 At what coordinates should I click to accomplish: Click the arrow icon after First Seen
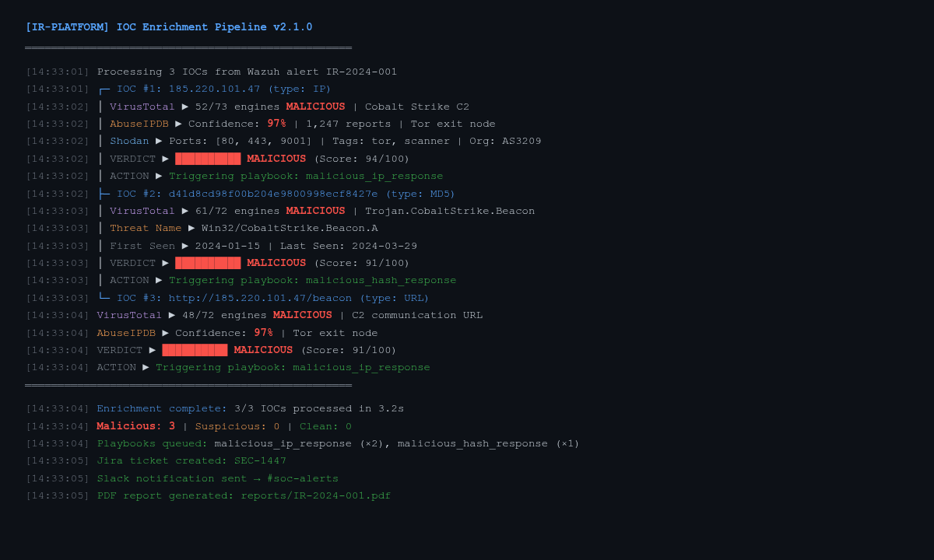click(x=185, y=246)
